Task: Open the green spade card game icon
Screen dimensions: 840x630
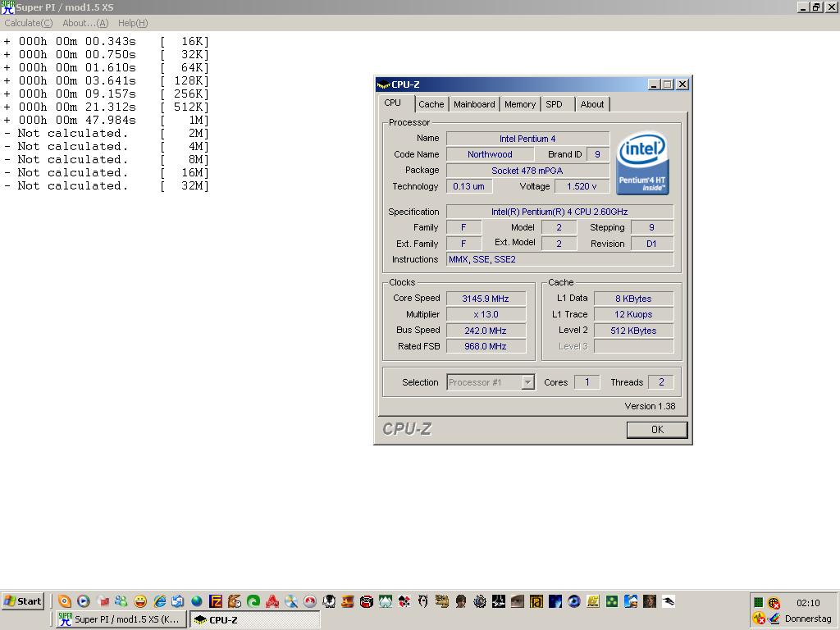Action: [x=386, y=601]
